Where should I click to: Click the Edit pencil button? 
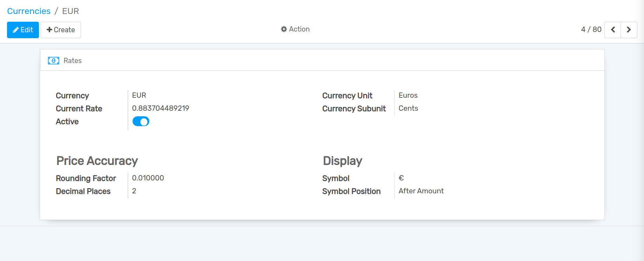[23, 30]
